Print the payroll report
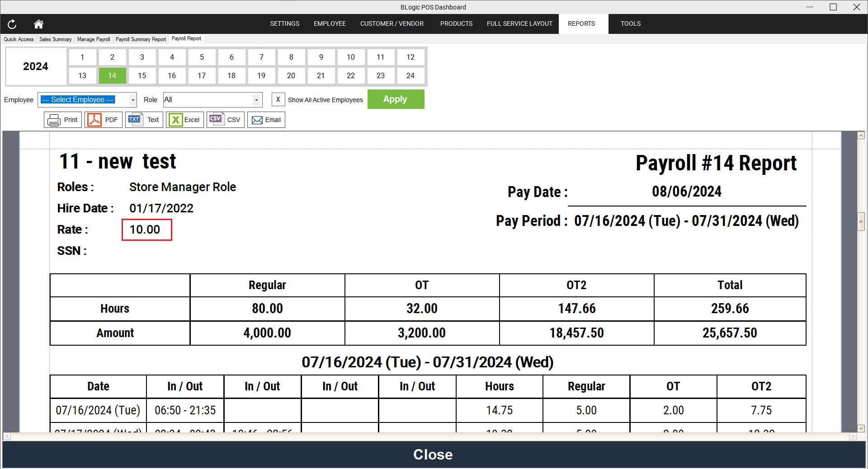The width and height of the screenshot is (868, 469). tap(63, 120)
